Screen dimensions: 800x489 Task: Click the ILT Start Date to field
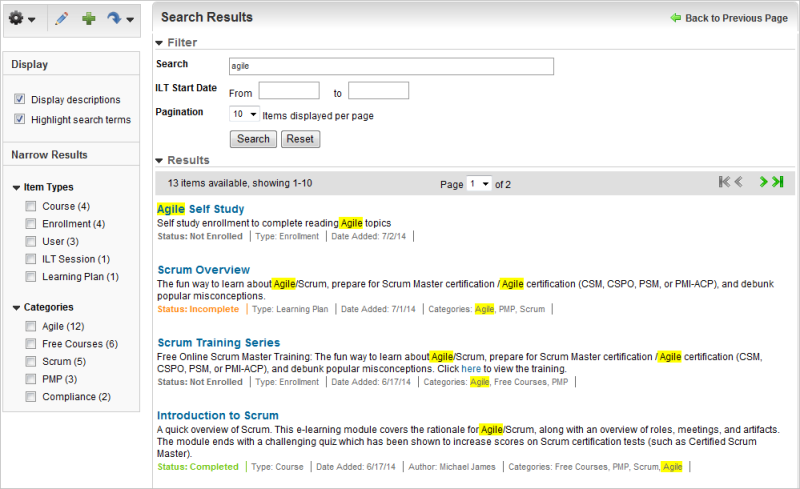point(379,90)
